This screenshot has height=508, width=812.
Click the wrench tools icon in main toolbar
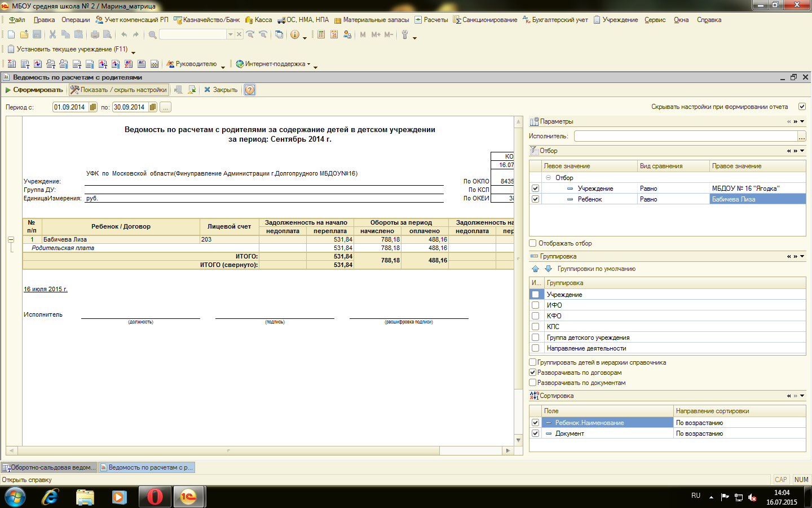click(404, 34)
